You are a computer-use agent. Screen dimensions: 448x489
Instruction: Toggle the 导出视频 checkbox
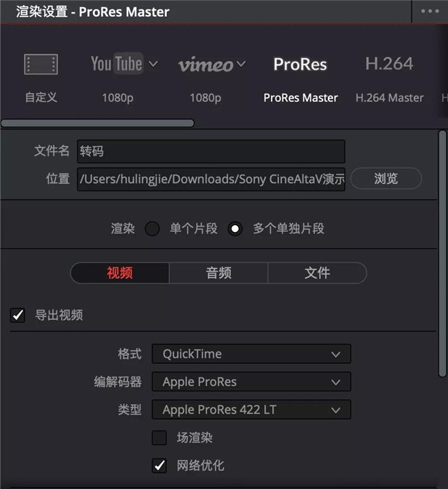(x=18, y=315)
